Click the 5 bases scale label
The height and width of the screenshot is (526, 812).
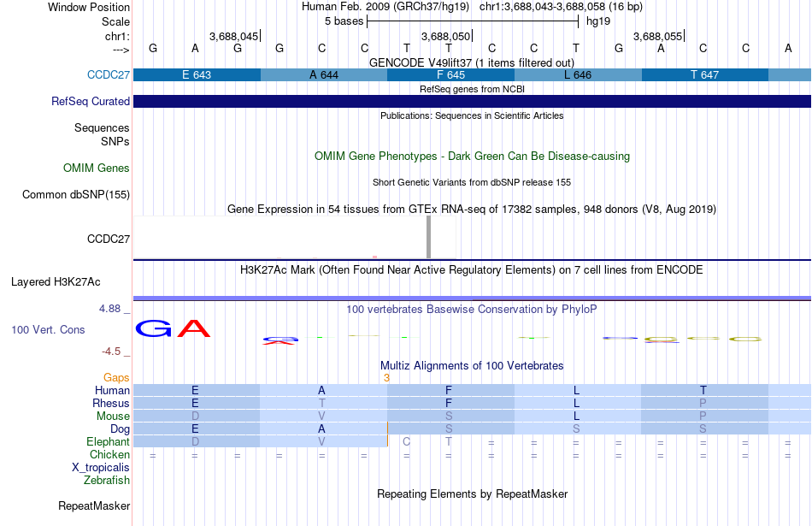click(344, 21)
